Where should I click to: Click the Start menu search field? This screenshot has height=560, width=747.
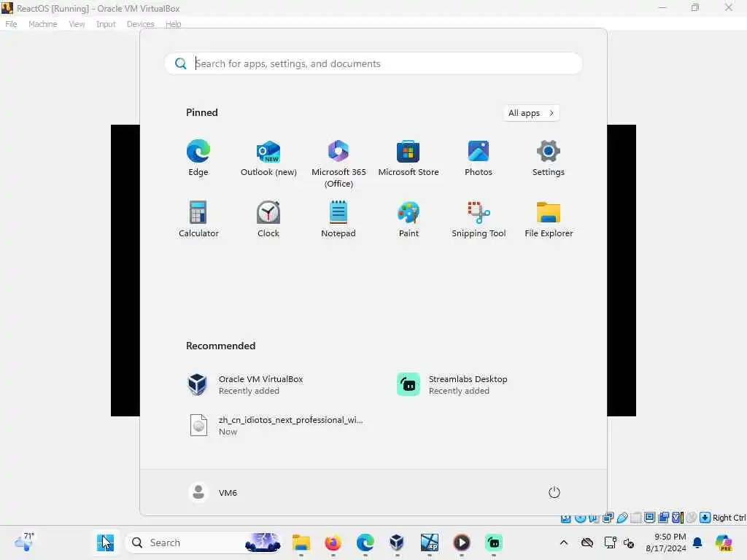pos(373,63)
